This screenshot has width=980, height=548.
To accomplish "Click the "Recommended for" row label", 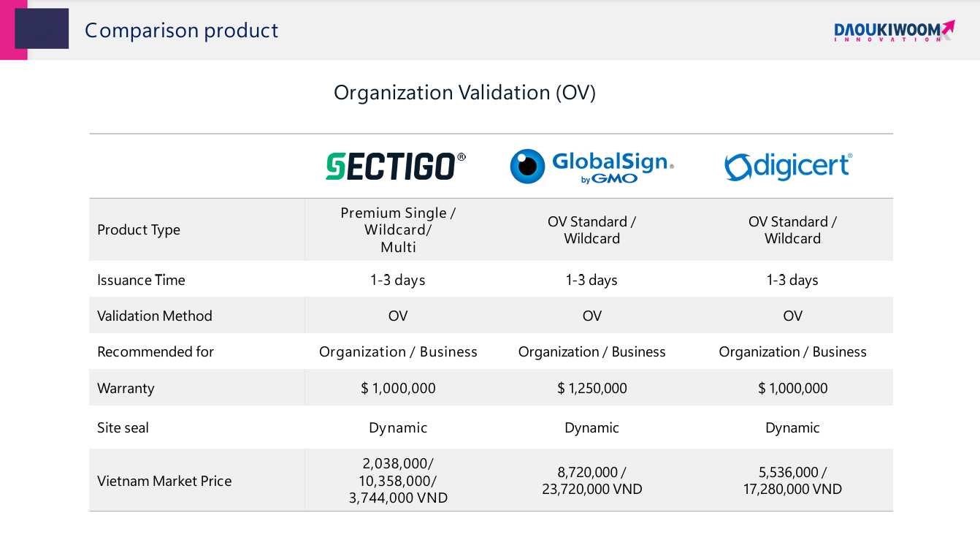I will (x=156, y=351).
